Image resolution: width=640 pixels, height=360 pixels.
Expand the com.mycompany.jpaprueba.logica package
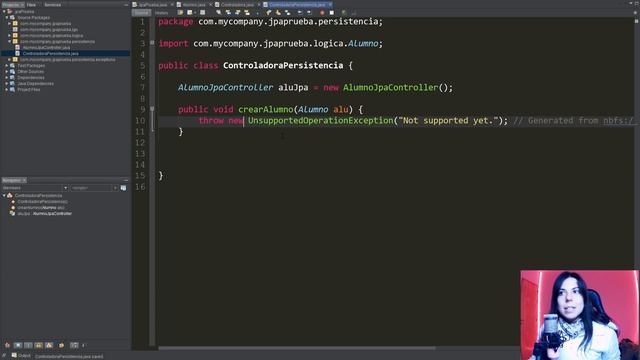point(10,36)
